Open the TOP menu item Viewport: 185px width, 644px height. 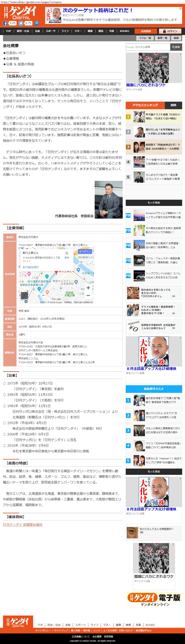click(8, 31)
